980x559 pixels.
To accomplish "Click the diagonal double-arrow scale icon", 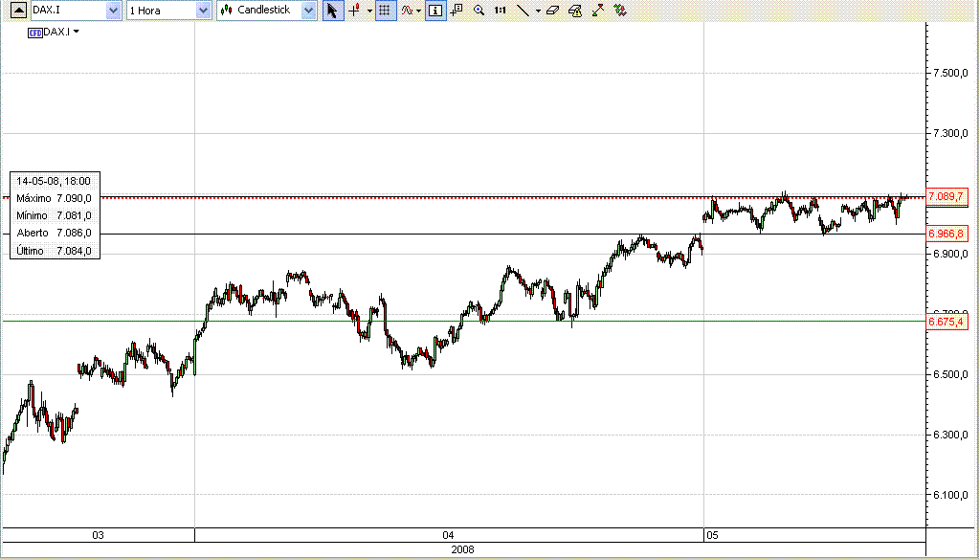I will tap(598, 10).
